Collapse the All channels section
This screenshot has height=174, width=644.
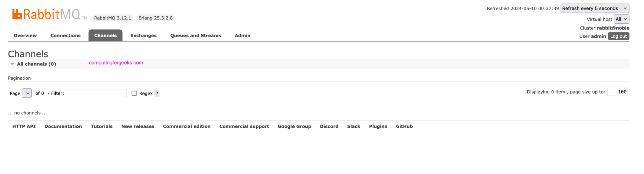pos(33,64)
